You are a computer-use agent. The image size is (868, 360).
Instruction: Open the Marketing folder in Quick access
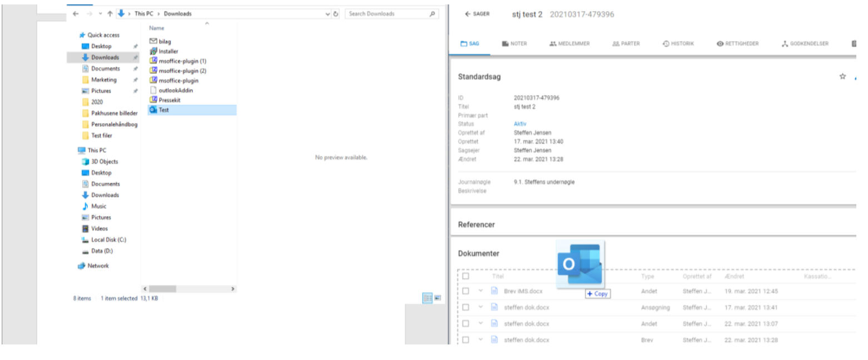[103, 79]
